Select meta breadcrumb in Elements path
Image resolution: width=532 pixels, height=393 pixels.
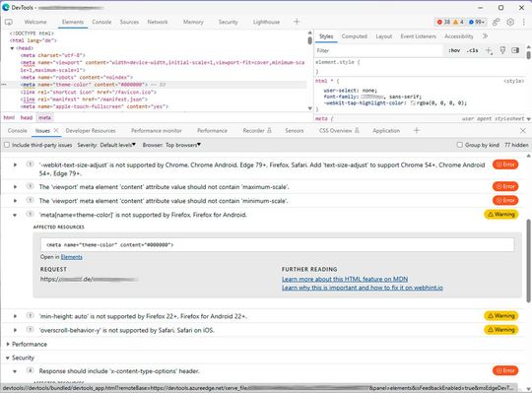click(44, 117)
